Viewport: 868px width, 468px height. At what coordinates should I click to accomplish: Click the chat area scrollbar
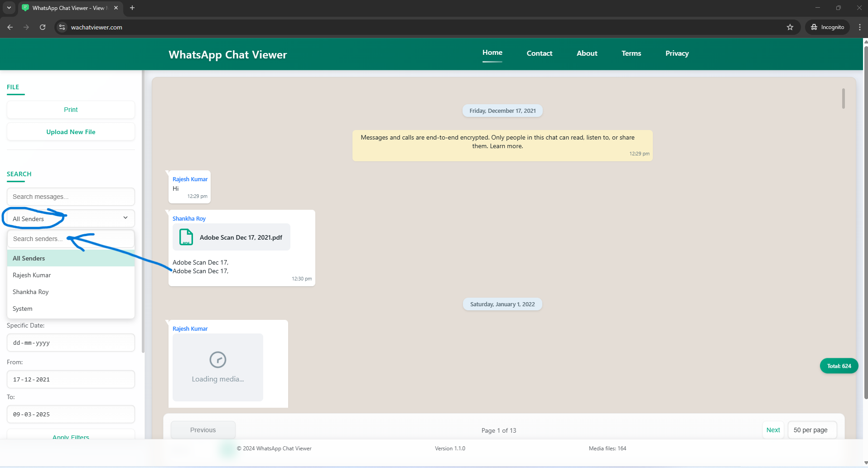844,98
